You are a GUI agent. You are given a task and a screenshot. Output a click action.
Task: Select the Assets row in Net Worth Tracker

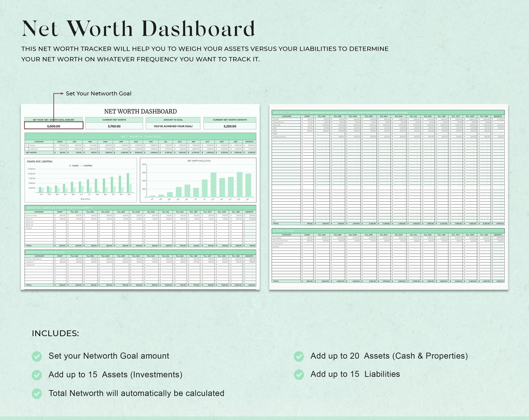pos(140,145)
